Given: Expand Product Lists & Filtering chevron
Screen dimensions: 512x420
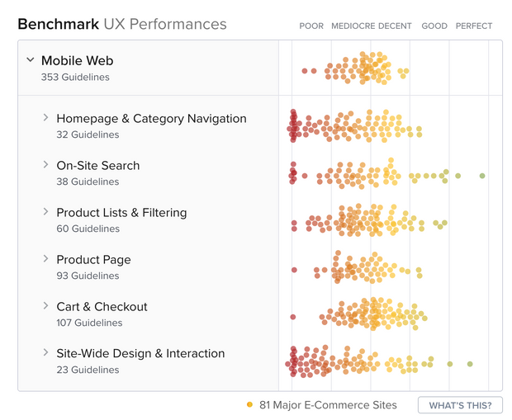Looking at the screenshot, I should 46,212.
